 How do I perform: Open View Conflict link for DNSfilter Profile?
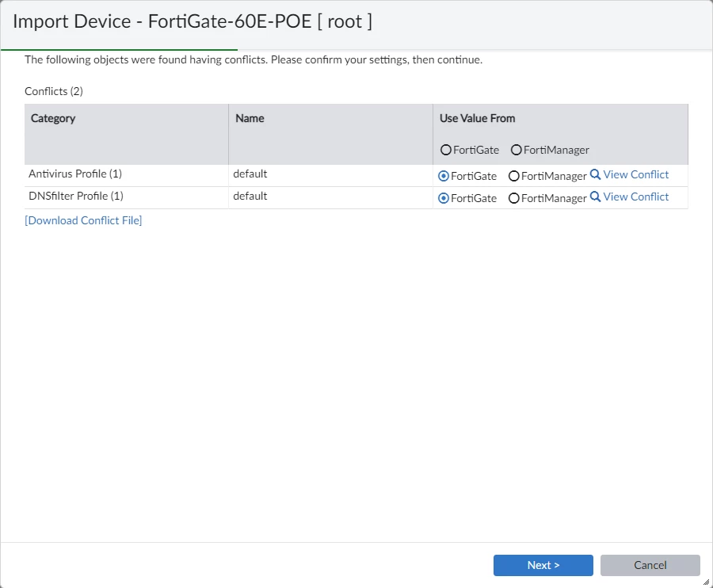[635, 197]
